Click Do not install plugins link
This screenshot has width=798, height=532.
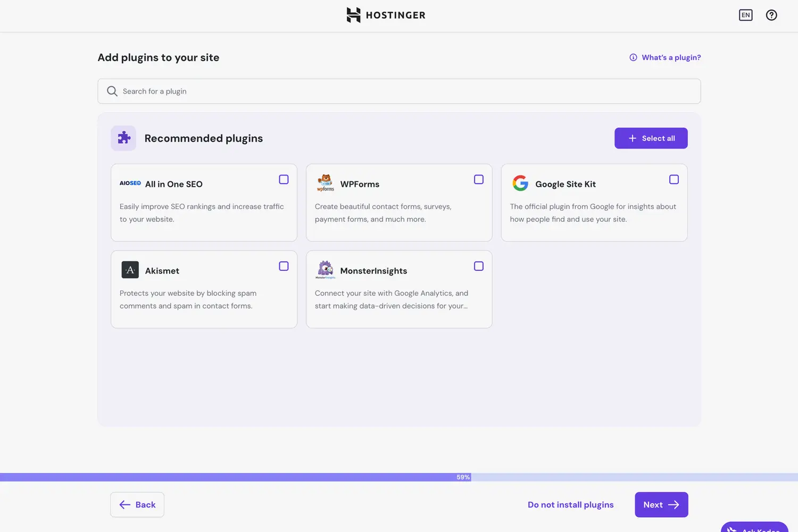571,504
